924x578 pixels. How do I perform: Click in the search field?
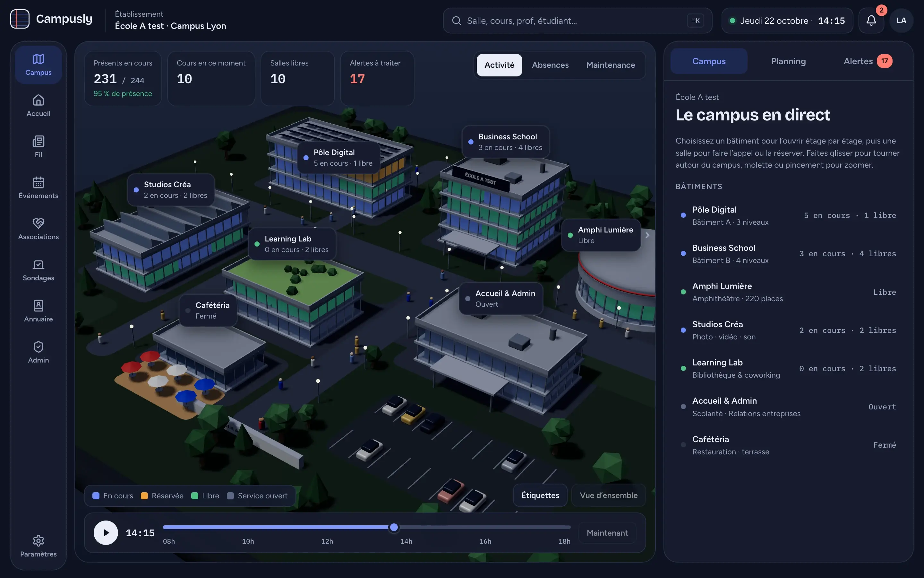(x=577, y=21)
